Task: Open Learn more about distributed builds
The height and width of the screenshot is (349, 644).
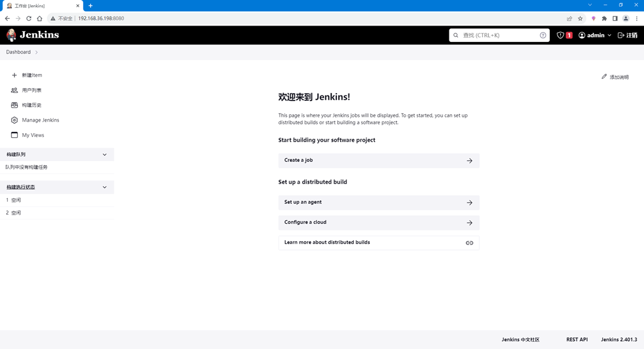Action: pyautogui.click(x=379, y=243)
